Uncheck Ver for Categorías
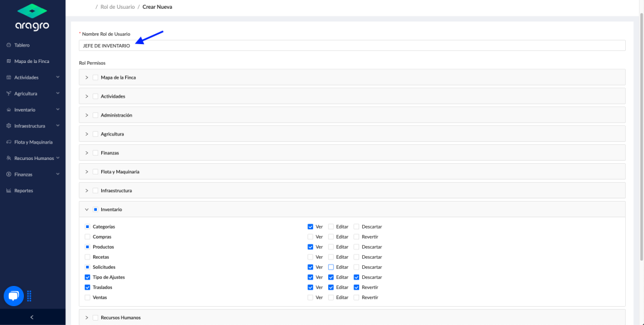This screenshot has height=325, width=644. click(x=311, y=227)
